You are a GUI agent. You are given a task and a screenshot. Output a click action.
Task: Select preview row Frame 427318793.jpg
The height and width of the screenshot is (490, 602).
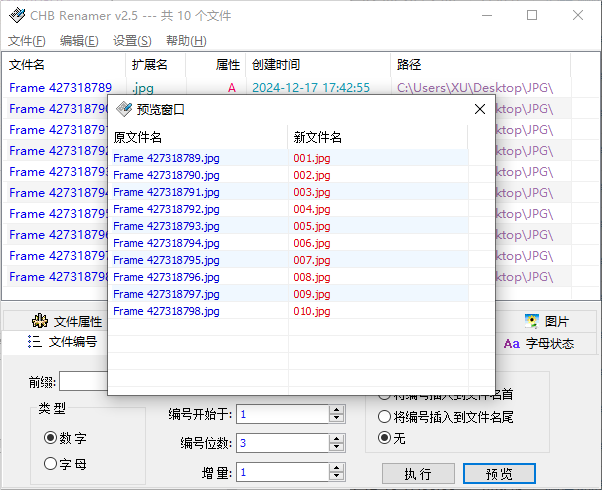(x=166, y=226)
